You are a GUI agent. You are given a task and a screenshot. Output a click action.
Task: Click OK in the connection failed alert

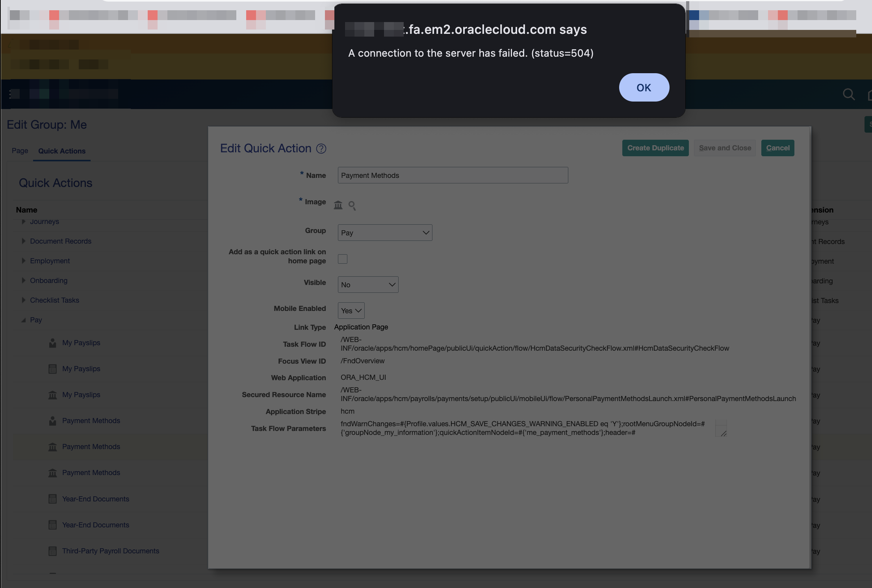[644, 87]
